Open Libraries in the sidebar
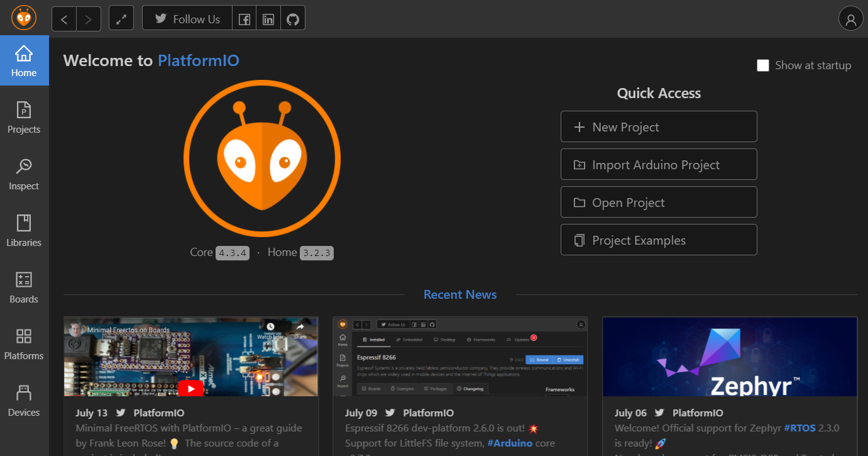 pos(24,231)
